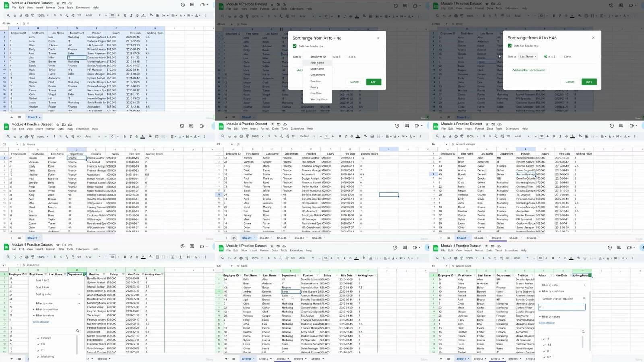The width and height of the screenshot is (644, 362).
Task: Open borders tool in the John Doe sheet
Action: tap(158, 15)
